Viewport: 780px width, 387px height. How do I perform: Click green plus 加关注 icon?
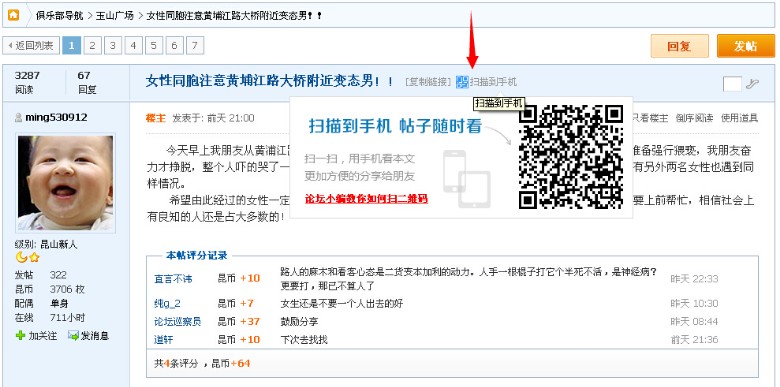20,336
